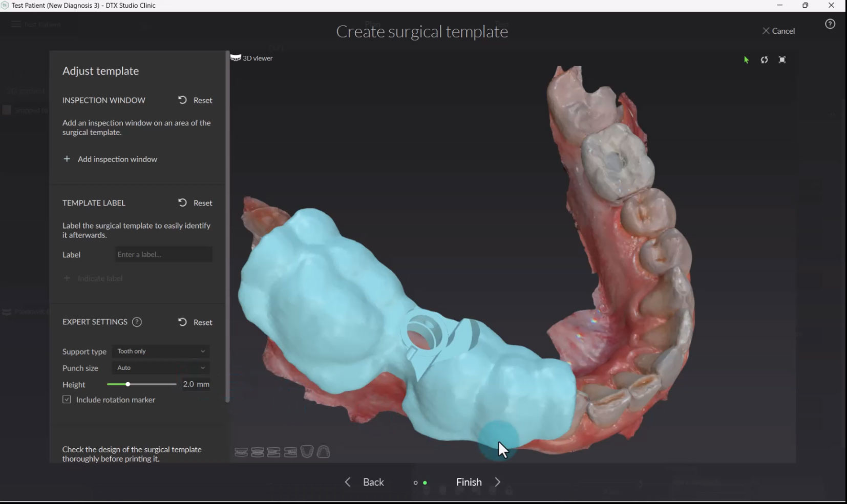Close the DTX Studio Clinic window
Image resolution: width=847 pixels, height=504 pixels.
point(831,6)
